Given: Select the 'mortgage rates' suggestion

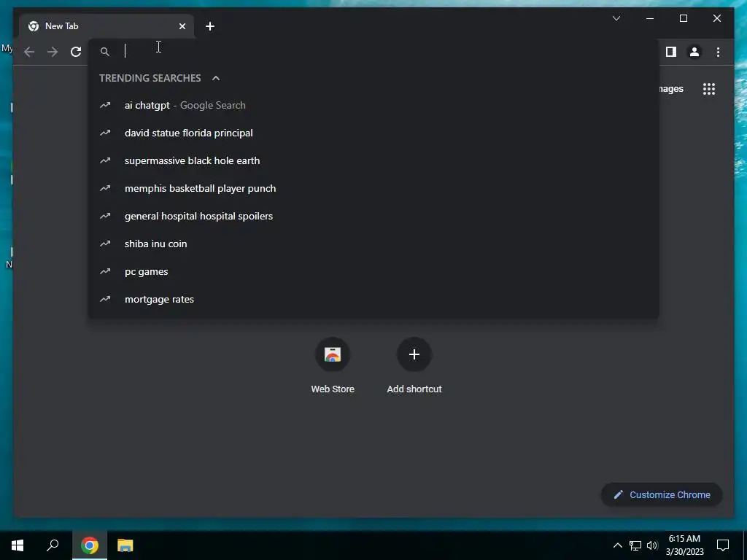Looking at the screenshot, I should point(373,299).
